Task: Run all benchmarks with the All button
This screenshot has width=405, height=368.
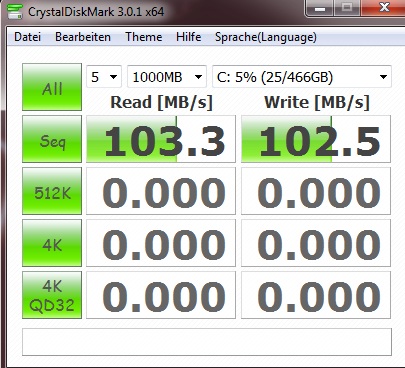Action: 52,87
